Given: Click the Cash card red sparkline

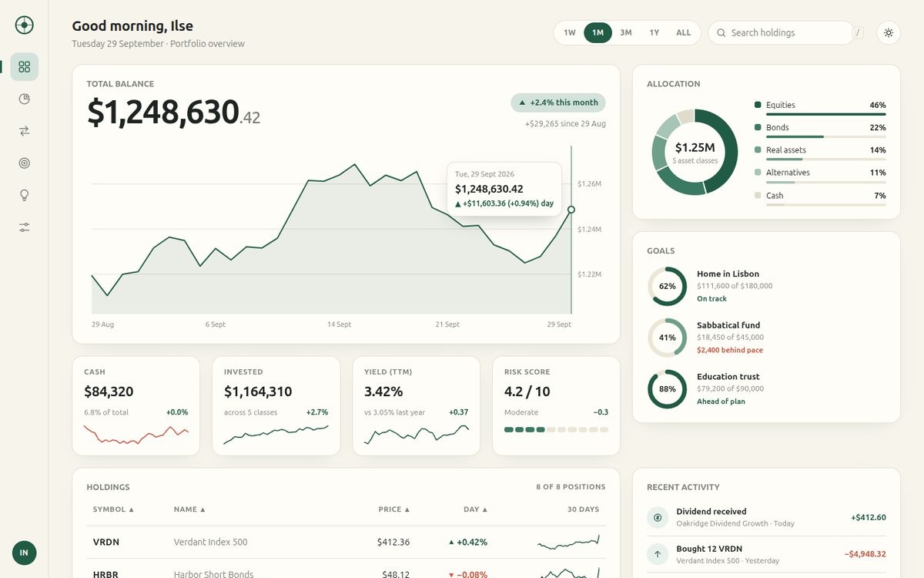Looking at the screenshot, I should (136, 435).
